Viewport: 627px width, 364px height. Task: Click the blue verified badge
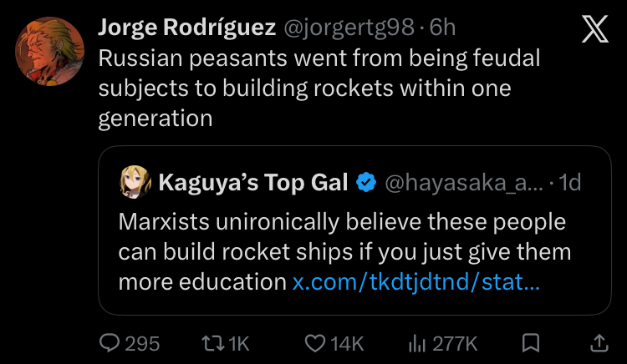click(x=367, y=183)
